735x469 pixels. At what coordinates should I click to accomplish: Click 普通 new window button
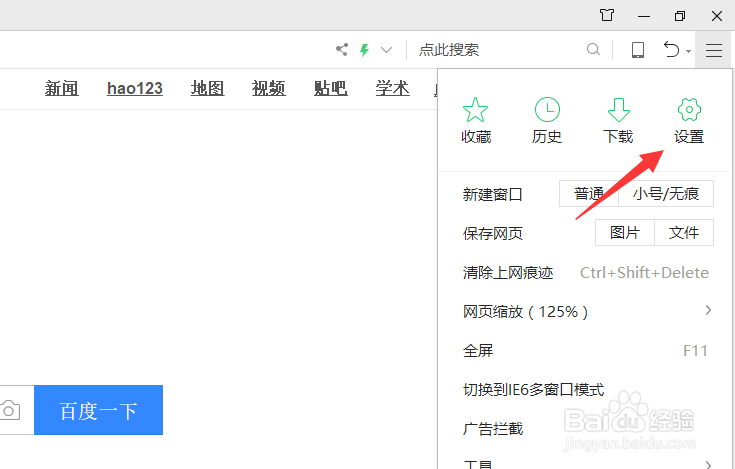tap(589, 194)
